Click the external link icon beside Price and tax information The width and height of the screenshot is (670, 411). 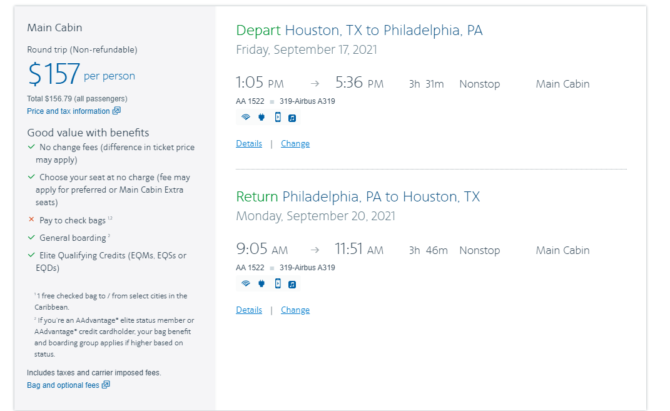click(x=117, y=111)
